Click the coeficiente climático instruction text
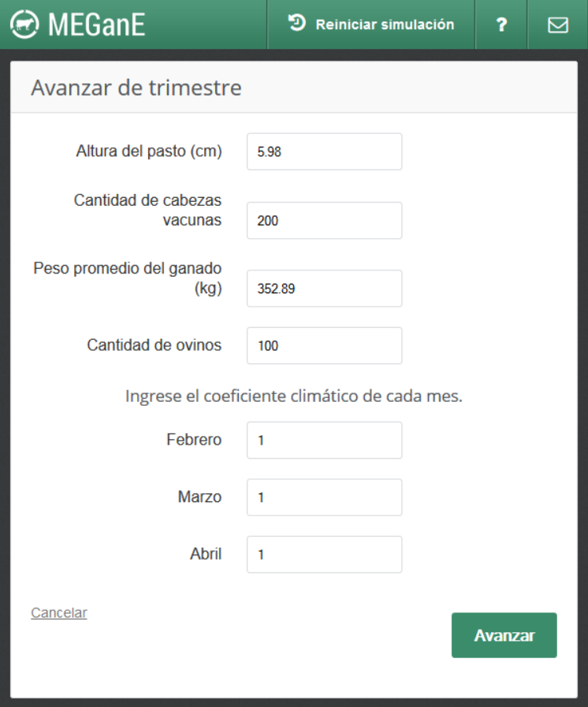588x707 pixels. 294,396
